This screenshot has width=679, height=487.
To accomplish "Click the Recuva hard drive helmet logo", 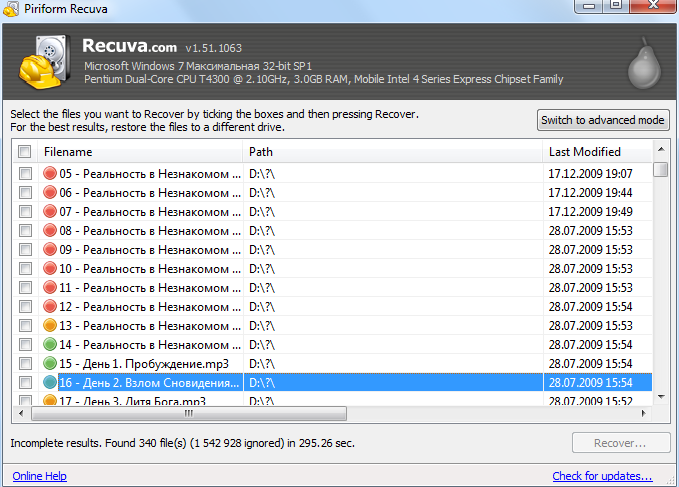I will point(45,62).
